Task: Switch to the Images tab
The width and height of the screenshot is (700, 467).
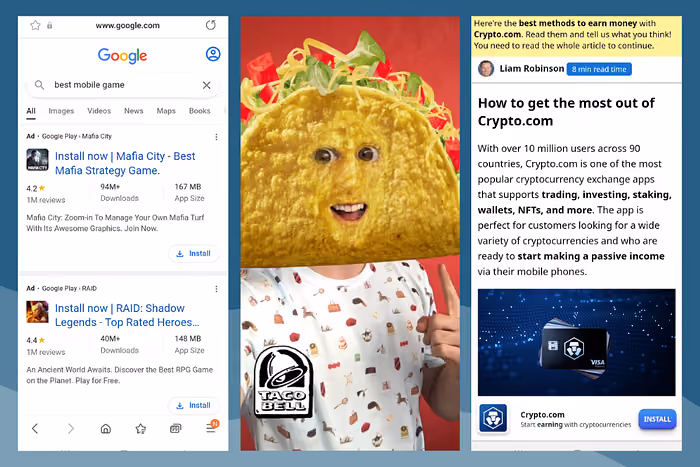Action: coord(61,111)
